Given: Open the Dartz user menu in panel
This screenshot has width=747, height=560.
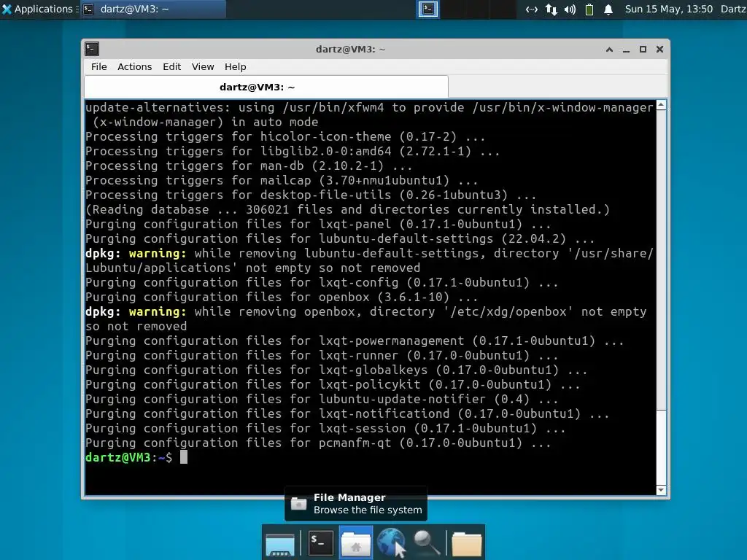Looking at the screenshot, I should click(x=733, y=9).
